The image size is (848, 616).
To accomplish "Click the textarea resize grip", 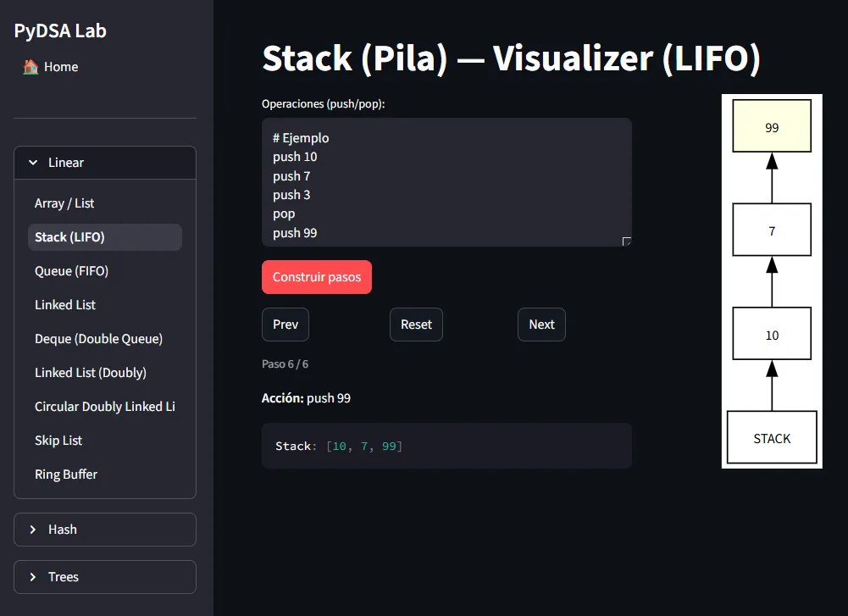I will (627, 242).
